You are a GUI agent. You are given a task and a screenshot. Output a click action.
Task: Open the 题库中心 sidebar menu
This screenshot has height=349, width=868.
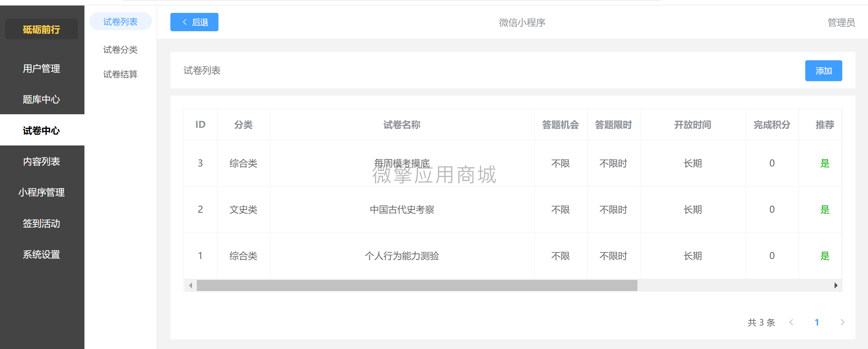41,99
